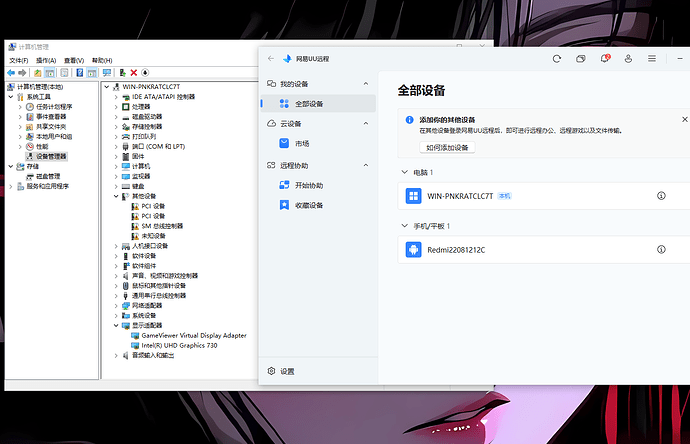Collapse the 其他设备 node arrow
690x444 pixels.
point(116,196)
